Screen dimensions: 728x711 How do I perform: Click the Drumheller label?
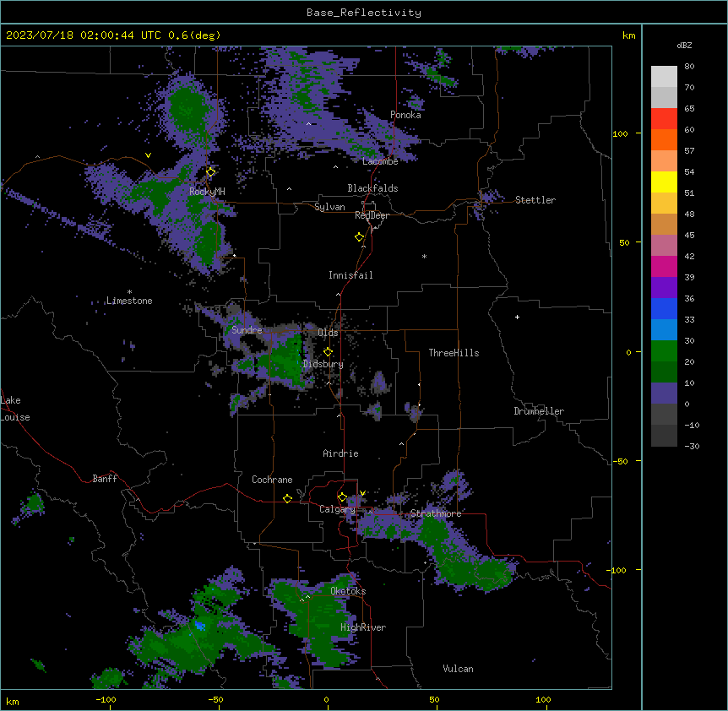coord(539,411)
